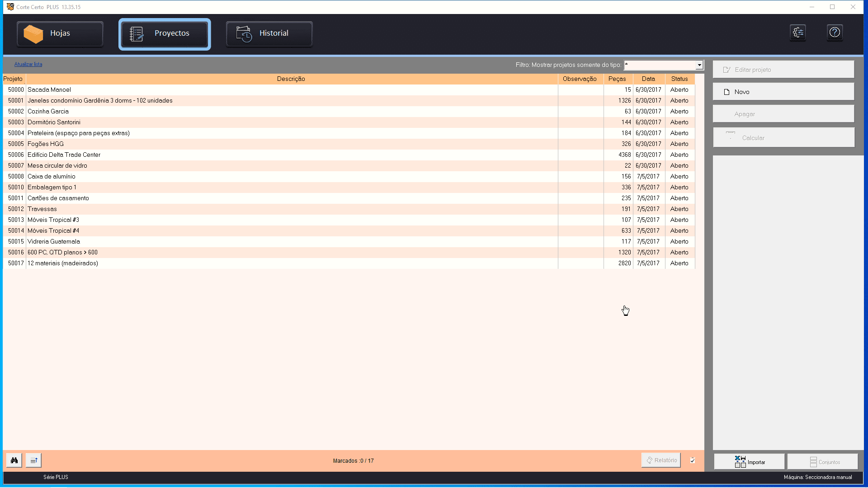This screenshot has height=488, width=868.
Task: Expand the project type filter dropdown
Action: point(699,65)
